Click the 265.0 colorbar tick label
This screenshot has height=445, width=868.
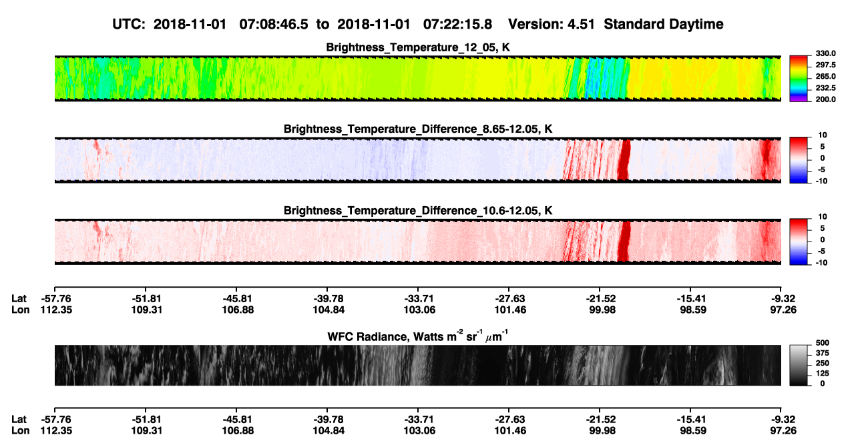pyautogui.click(x=825, y=76)
